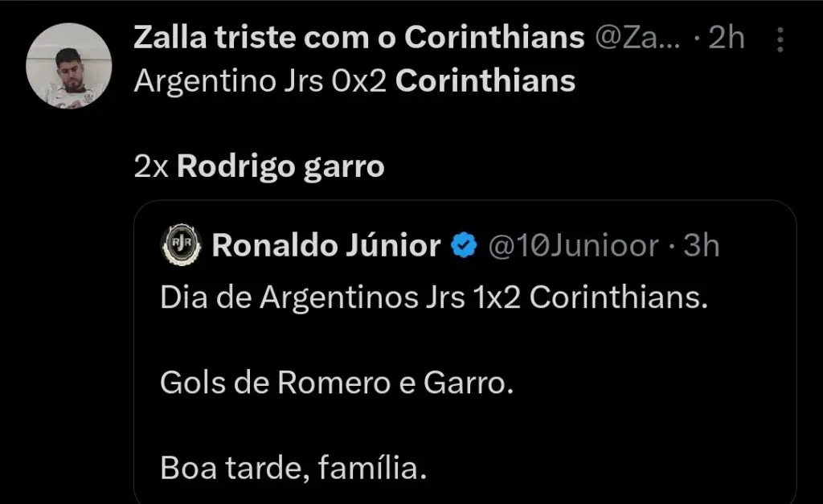Click the @10Junioor handle
This screenshot has width=823, height=504.
(573, 246)
